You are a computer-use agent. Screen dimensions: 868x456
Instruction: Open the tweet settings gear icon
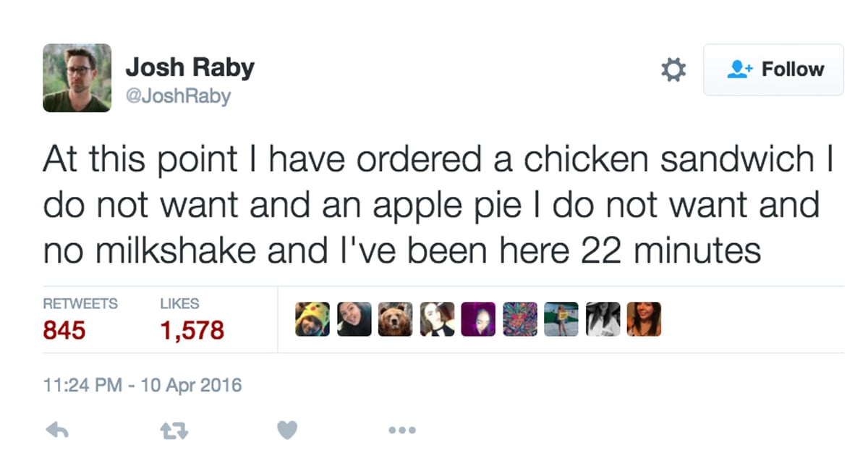tap(673, 69)
